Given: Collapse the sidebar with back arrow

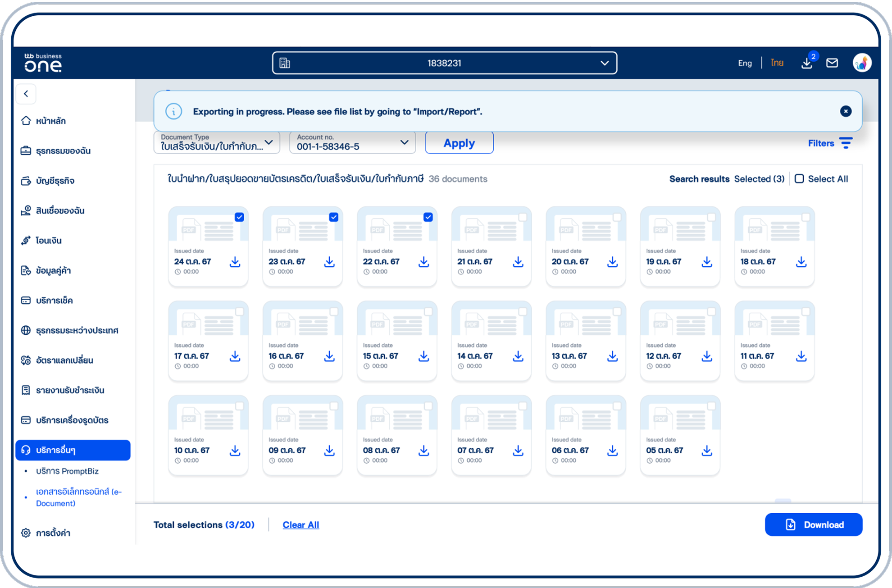Looking at the screenshot, I should click(x=26, y=94).
